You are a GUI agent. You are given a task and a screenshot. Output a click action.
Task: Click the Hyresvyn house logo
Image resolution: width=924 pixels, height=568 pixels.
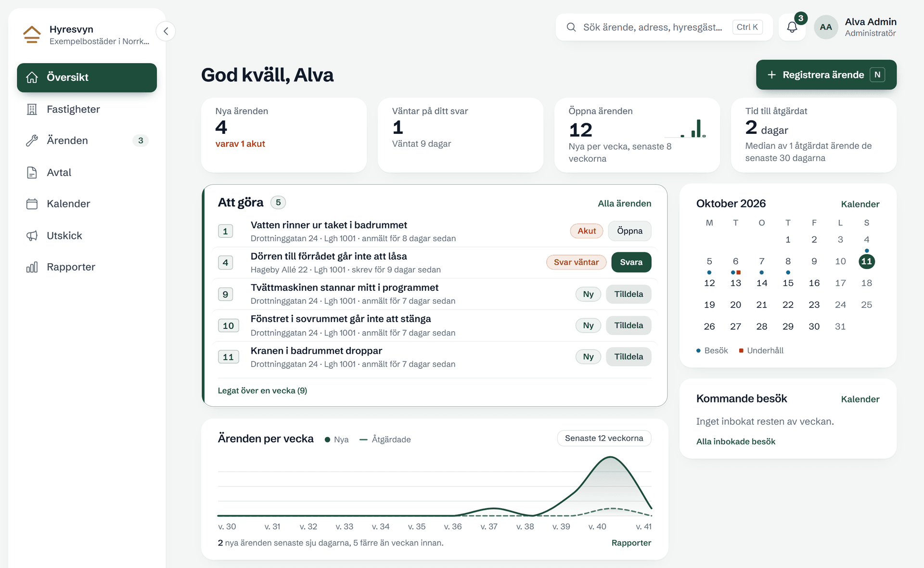(x=32, y=35)
